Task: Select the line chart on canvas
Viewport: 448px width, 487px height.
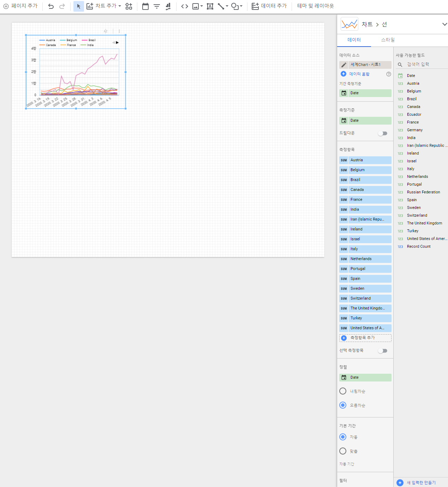Action: (76, 72)
